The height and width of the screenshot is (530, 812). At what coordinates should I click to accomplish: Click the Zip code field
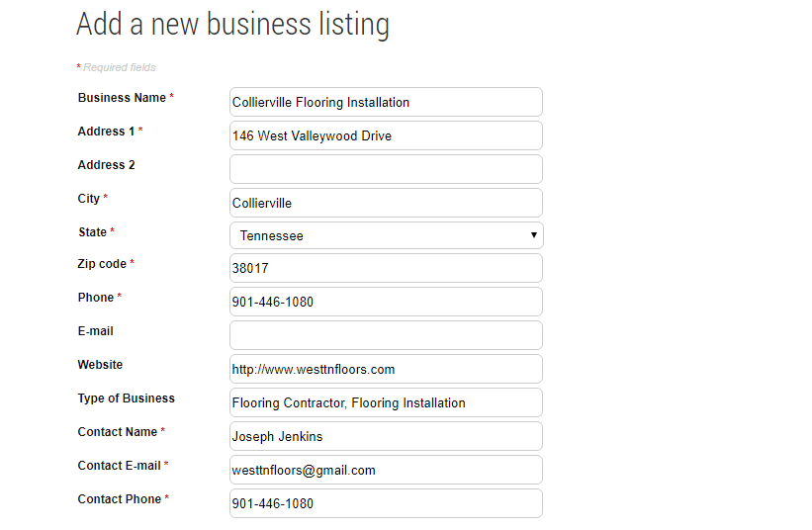[387, 268]
